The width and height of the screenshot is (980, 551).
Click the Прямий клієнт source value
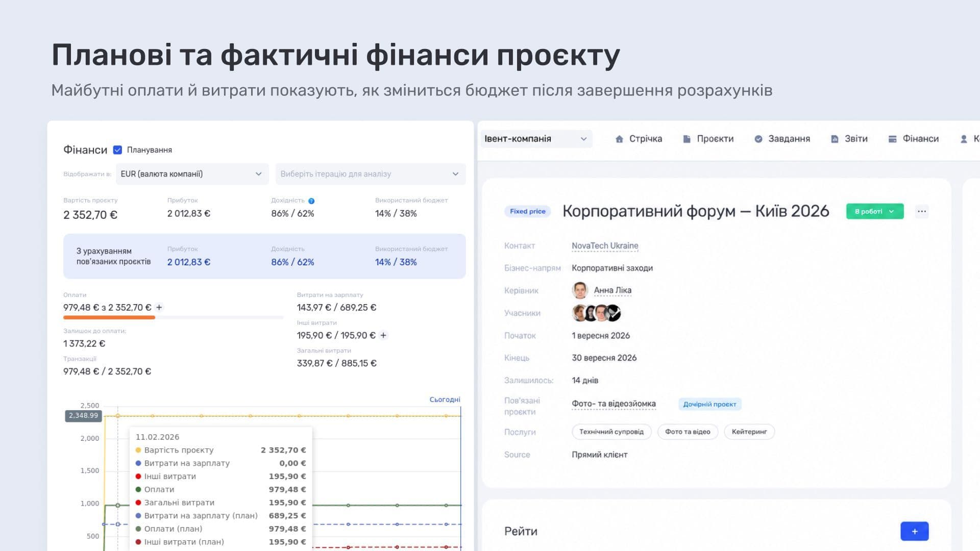click(x=600, y=455)
